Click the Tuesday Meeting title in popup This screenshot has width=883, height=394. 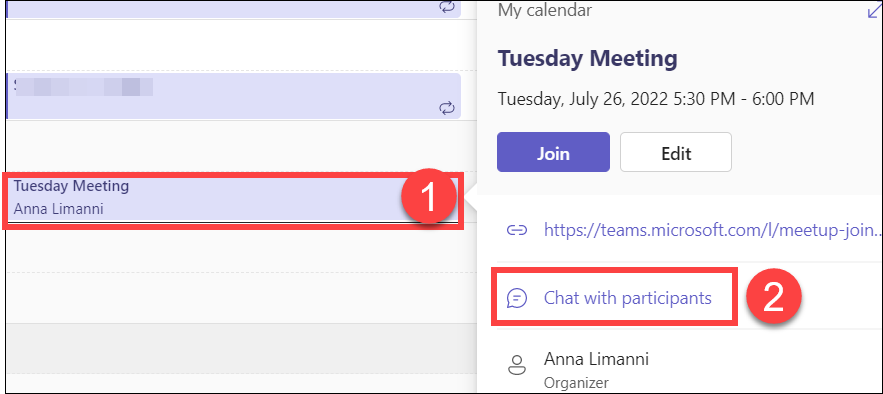pyautogui.click(x=588, y=58)
